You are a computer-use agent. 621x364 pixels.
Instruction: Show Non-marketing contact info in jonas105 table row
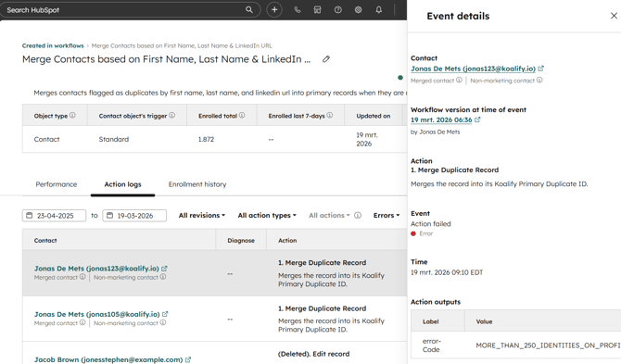163,323
